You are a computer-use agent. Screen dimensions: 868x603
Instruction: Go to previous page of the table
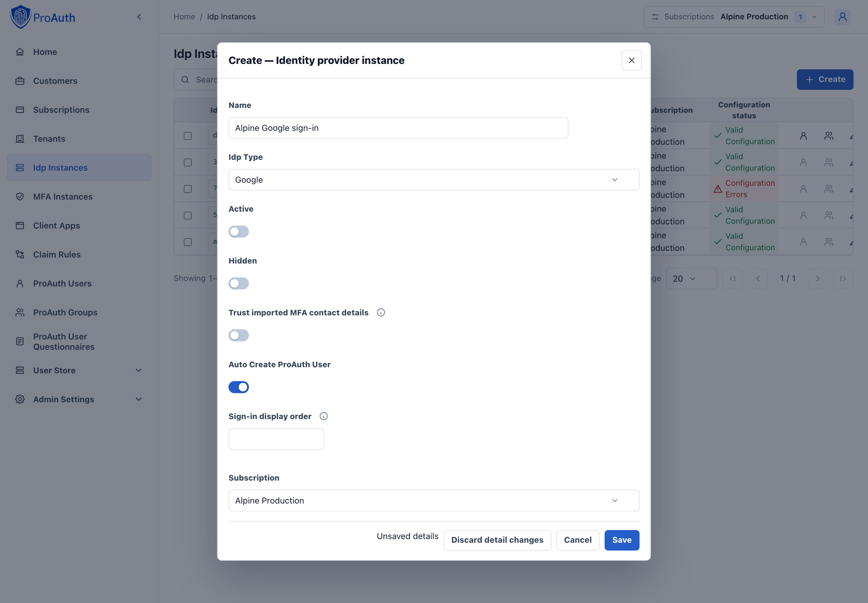pyautogui.click(x=757, y=279)
